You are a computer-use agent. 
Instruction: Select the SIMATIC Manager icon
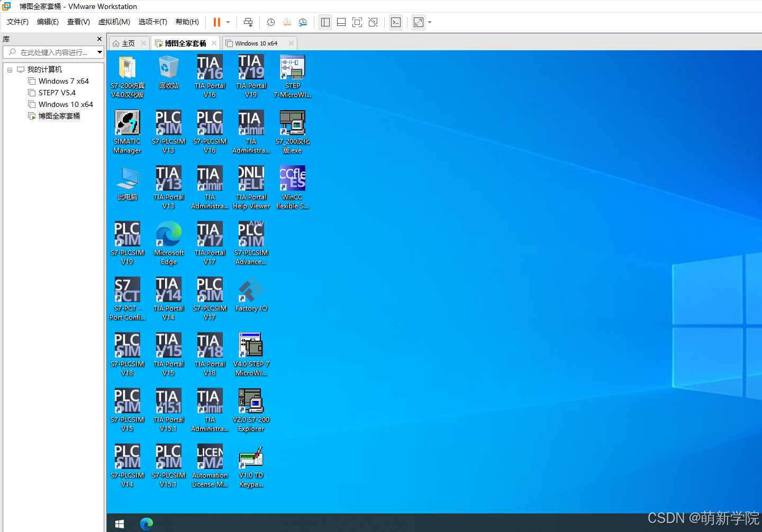click(x=127, y=132)
